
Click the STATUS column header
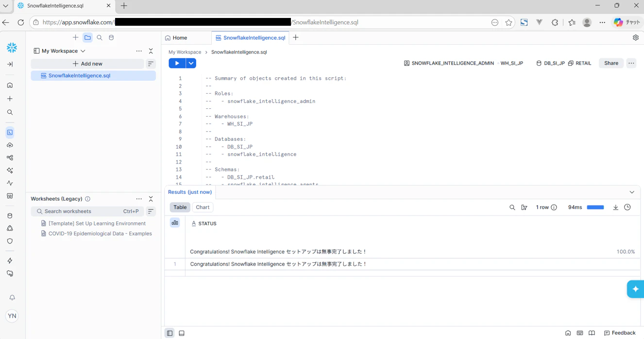[204, 223]
